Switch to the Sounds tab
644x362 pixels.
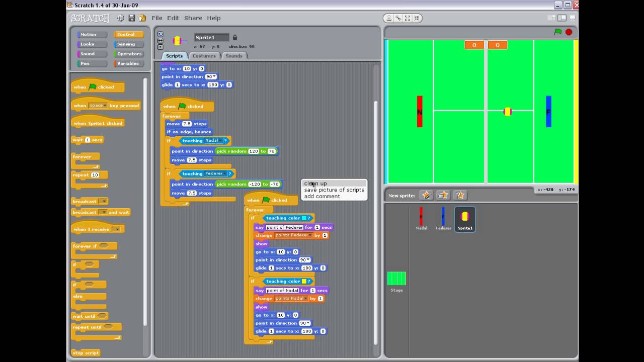tap(234, 56)
